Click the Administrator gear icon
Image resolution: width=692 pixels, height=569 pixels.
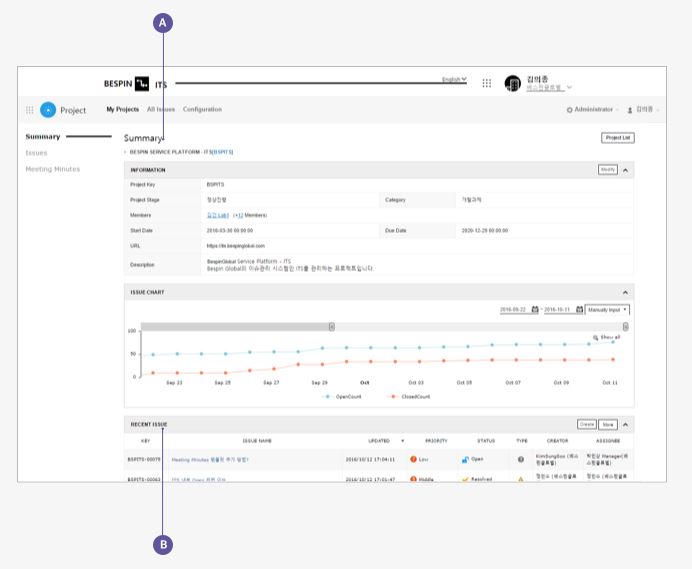coord(569,110)
